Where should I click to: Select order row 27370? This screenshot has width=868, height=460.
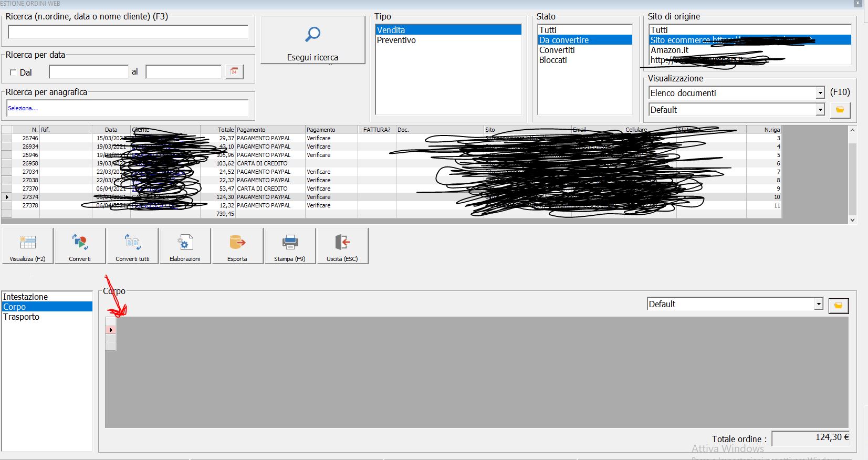[x=392, y=189]
